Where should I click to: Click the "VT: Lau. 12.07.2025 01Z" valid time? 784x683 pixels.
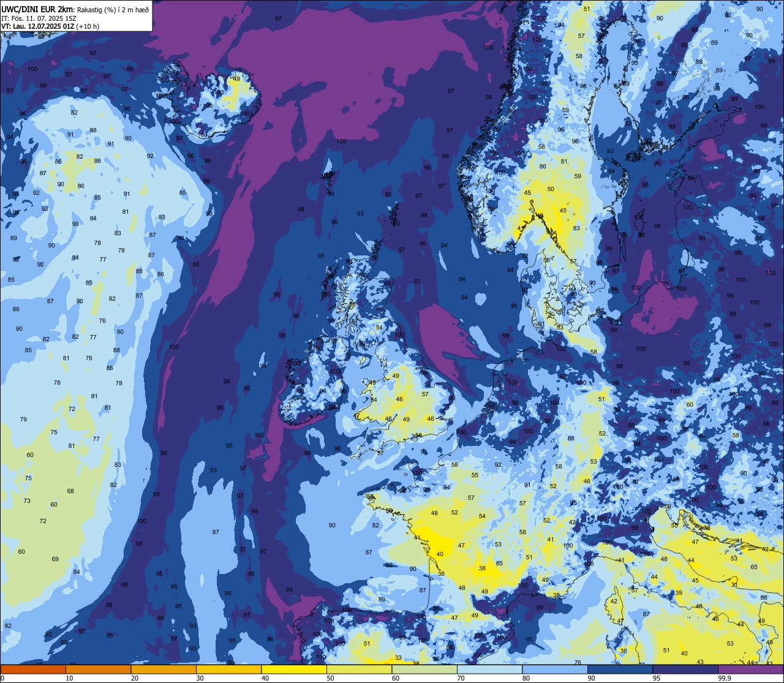coord(39,26)
